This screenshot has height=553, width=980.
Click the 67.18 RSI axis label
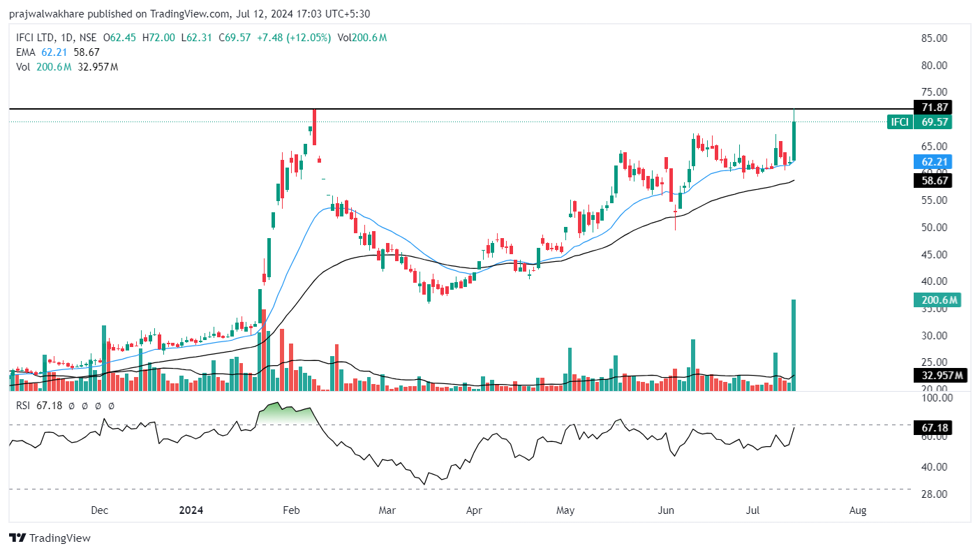(x=933, y=427)
